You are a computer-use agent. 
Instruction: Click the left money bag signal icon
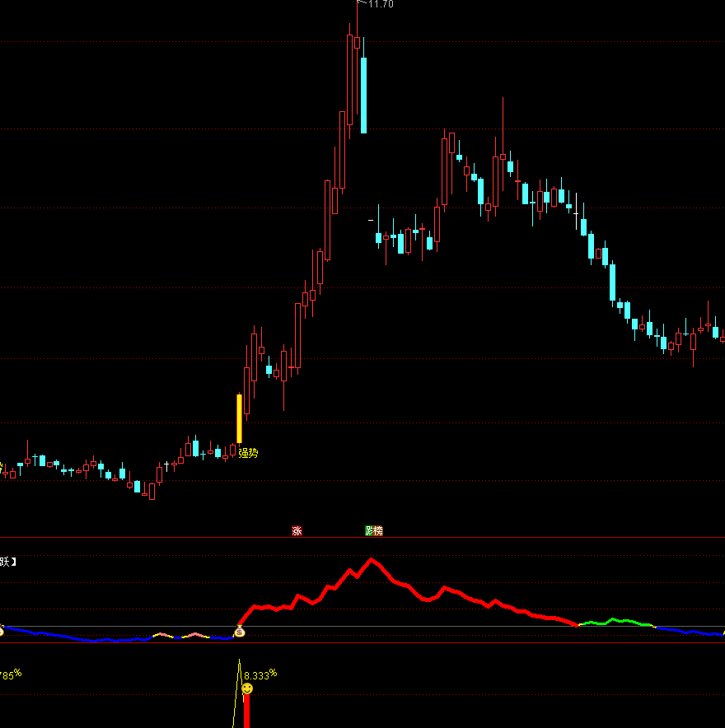[x=3, y=632]
